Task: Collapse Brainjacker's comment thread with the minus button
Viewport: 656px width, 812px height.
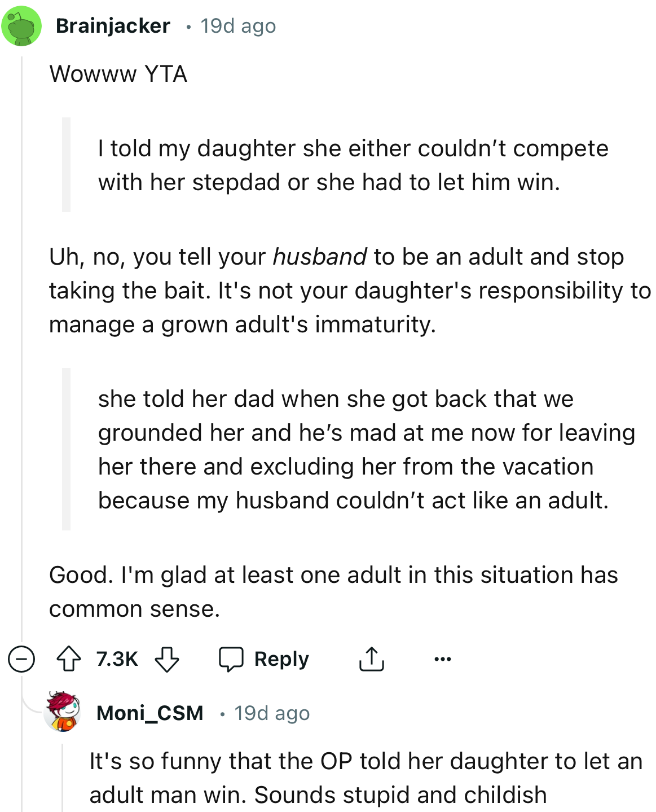Action: coord(21,659)
